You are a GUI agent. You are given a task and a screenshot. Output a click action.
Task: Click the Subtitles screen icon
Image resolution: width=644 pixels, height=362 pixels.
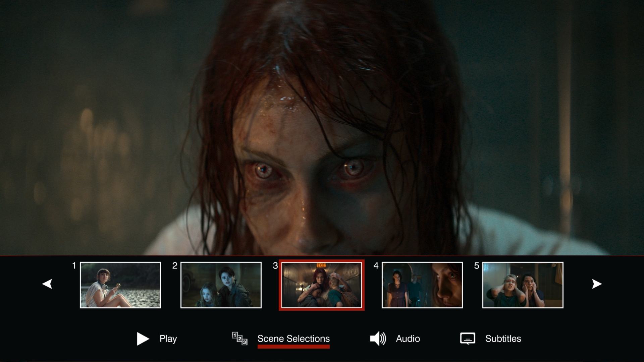468,339
